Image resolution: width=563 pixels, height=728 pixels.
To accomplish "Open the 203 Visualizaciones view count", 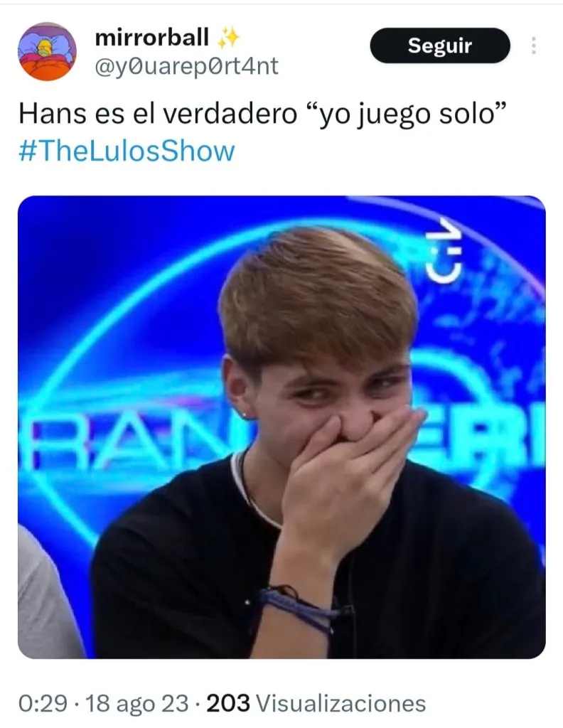I will click(316, 703).
